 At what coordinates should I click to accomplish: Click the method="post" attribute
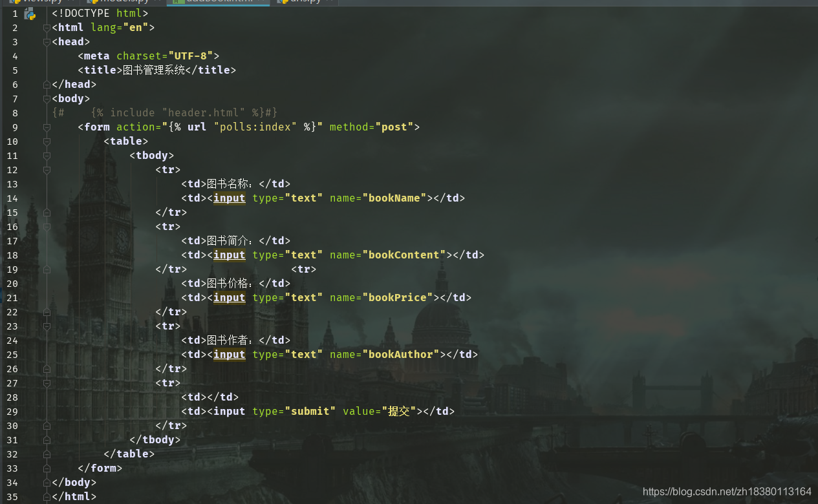click(372, 127)
